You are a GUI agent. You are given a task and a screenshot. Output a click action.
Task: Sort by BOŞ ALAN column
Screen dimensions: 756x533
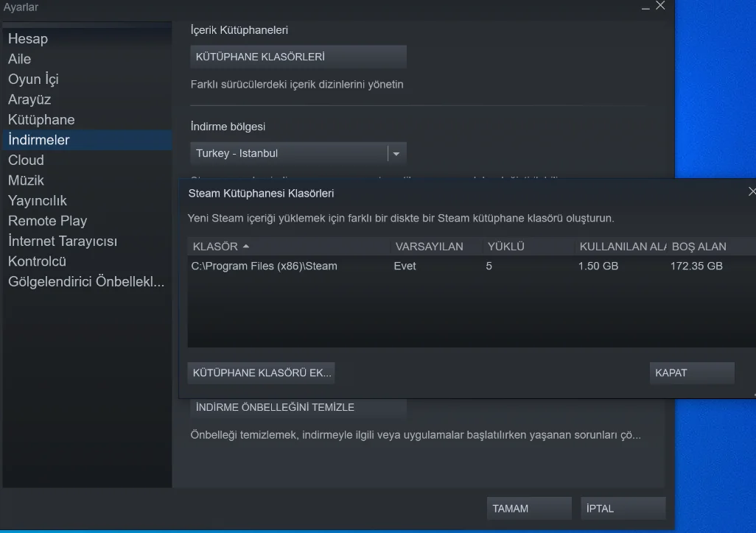point(712,247)
